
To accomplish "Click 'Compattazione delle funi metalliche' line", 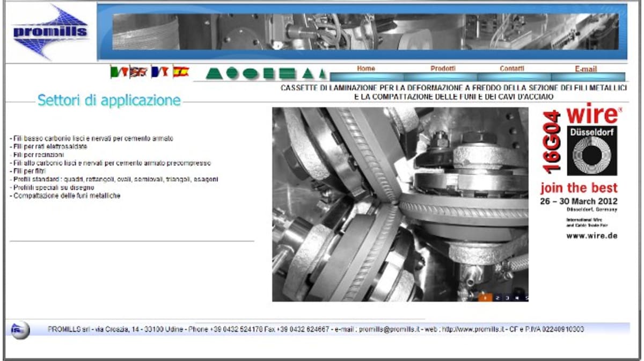I will [x=65, y=196].
